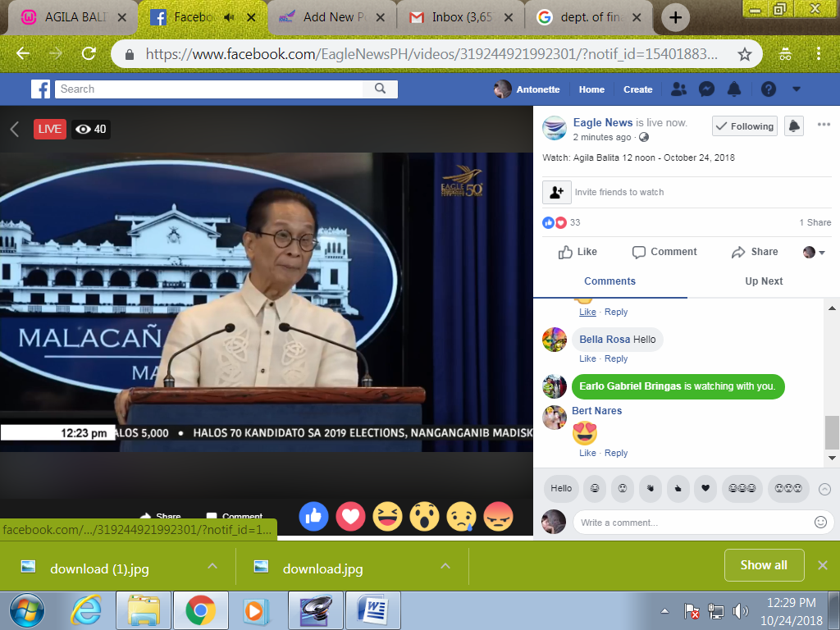Click the Quick Help question mark icon

click(769, 89)
